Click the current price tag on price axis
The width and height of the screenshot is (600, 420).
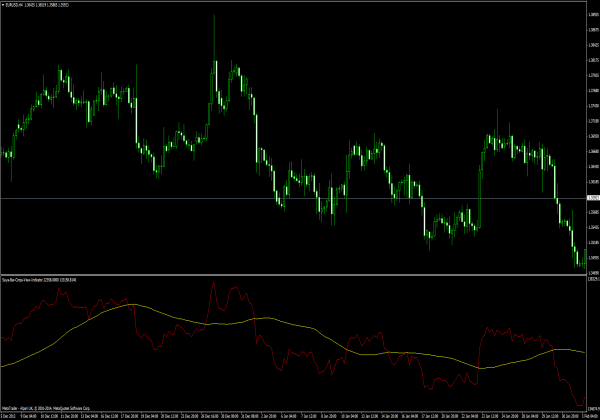(593, 198)
